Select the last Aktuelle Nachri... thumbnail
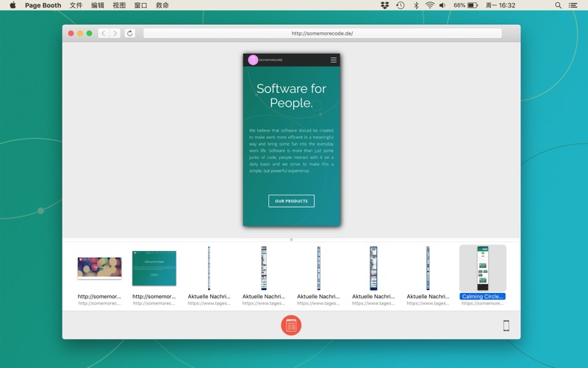The width and height of the screenshot is (588, 368). click(428, 268)
